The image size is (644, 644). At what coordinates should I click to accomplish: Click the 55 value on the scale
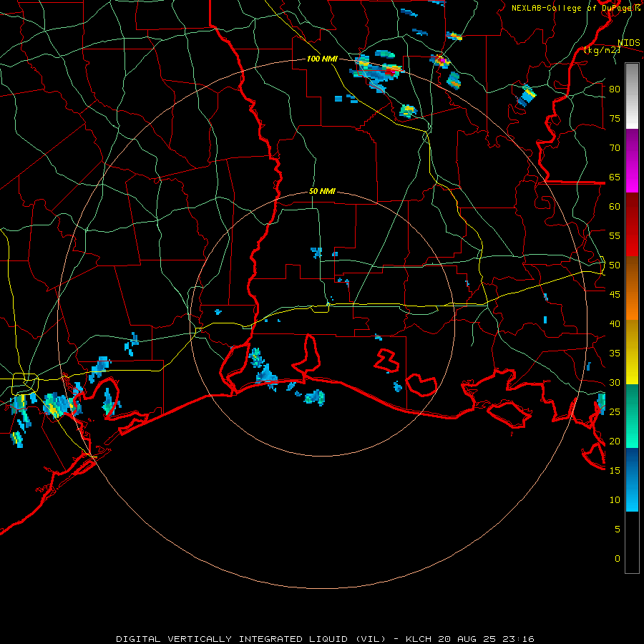pyautogui.click(x=615, y=235)
